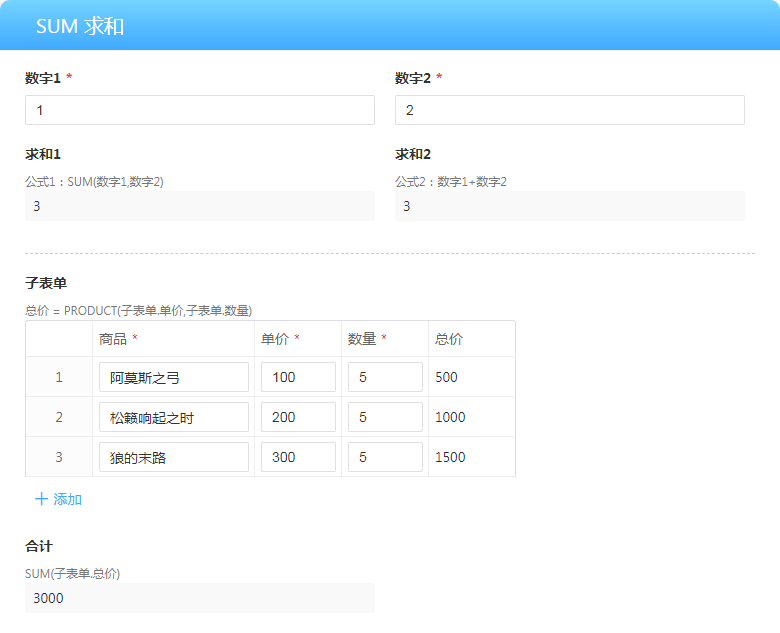The image size is (780, 633).
Task: Click quantity field in row 3
Action: pos(384,457)
